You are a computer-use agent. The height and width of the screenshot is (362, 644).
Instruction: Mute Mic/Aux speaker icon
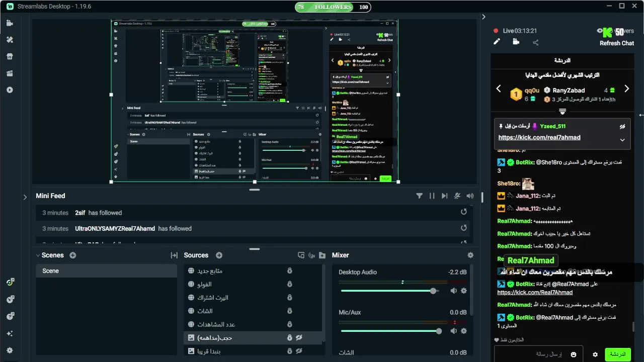tap(453, 331)
